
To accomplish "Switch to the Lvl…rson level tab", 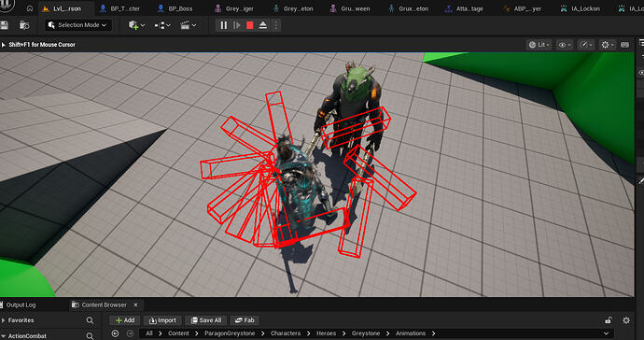I will click(66, 8).
